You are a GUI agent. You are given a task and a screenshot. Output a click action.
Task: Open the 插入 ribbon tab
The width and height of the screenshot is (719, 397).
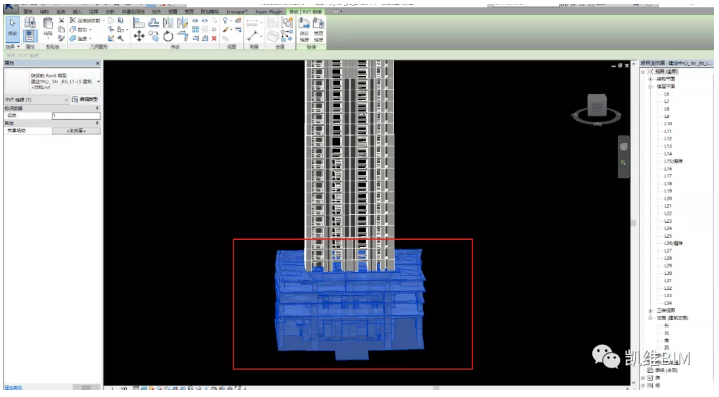(x=77, y=11)
